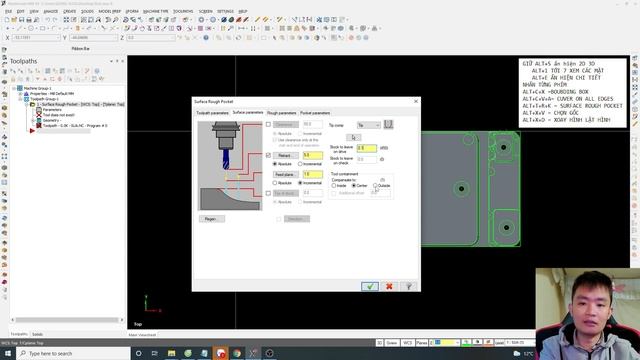Click the Open file folder icon
The height and width of the screenshot is (360, 640).
(x=14, y=20)
